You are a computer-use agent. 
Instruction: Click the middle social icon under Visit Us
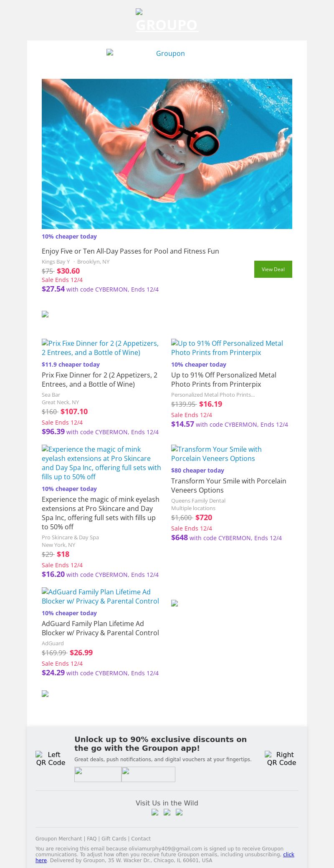(167, 812)
